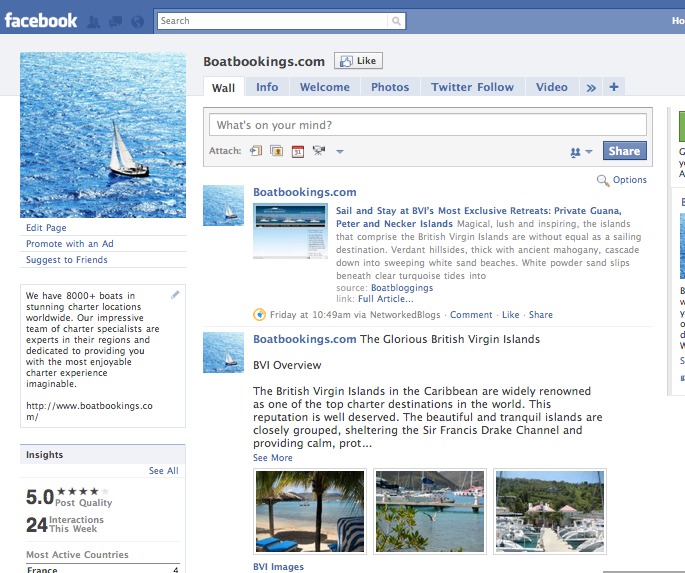Comment on the first post
Viewport: 685px width, 573px height.
(471, 315)
